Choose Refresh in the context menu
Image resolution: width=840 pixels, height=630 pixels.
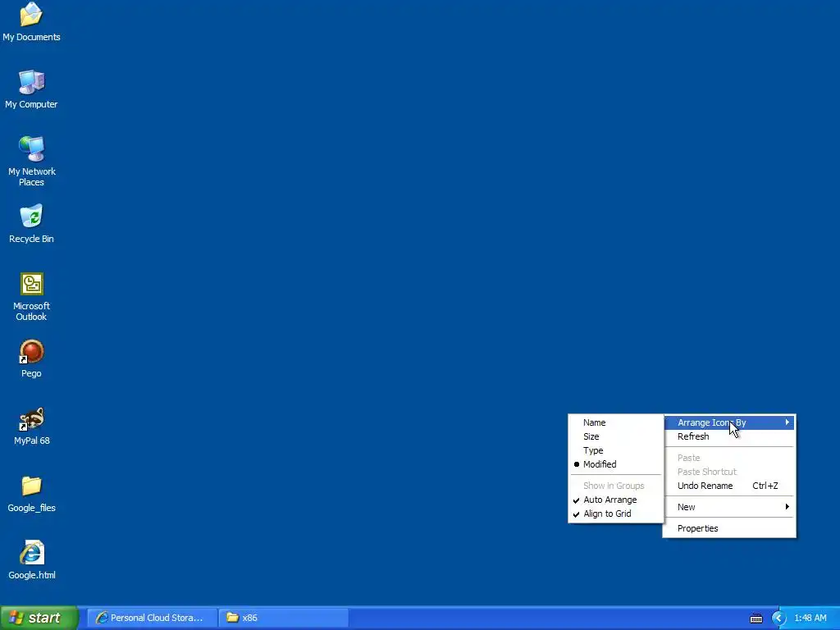point(729,436)
